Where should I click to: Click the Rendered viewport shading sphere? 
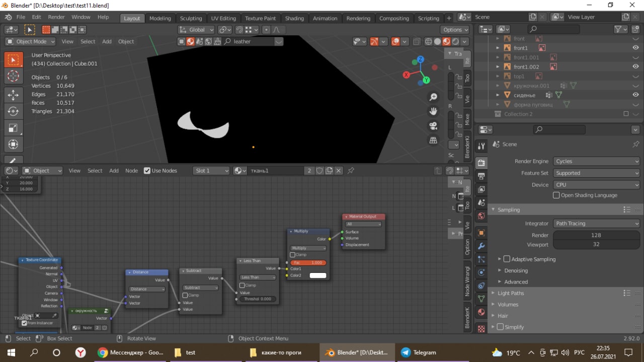pos(455,42)
